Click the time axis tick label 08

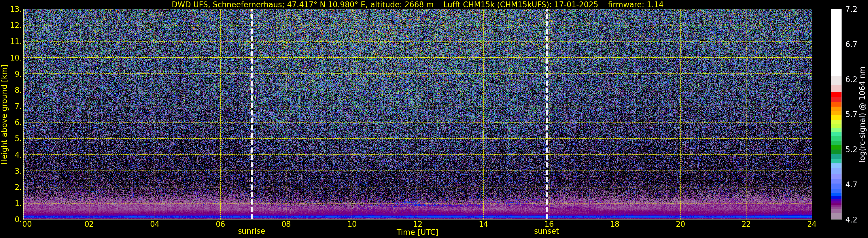click(x=286, y=224)
